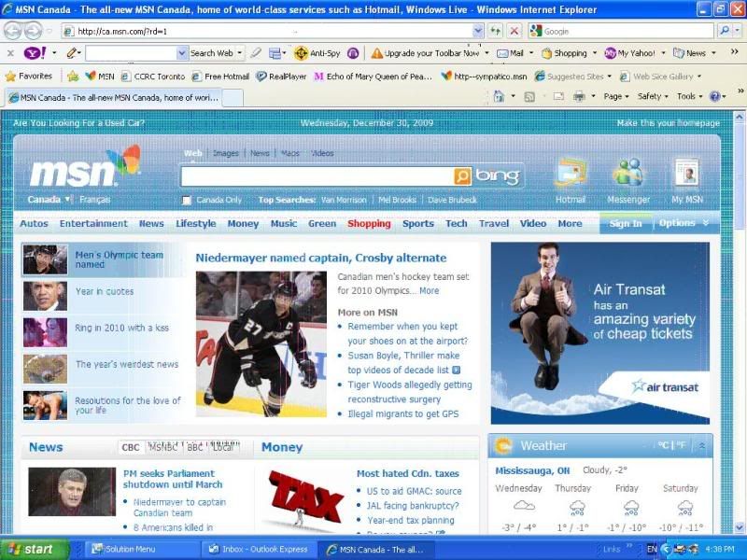Click the Upgrade your Toolbar warning icon
This screenshot has width=747, height=560.
pos(377,53)
